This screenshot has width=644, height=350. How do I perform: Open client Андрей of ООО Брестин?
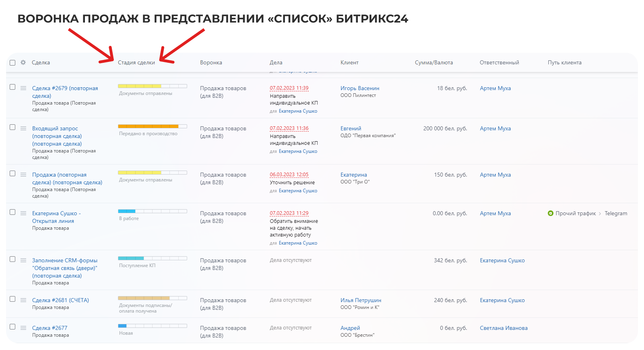(x=350, y=328)
